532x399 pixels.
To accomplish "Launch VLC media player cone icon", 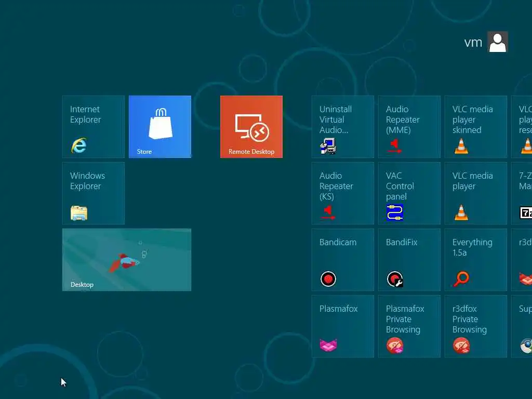I will pos(461,212).
